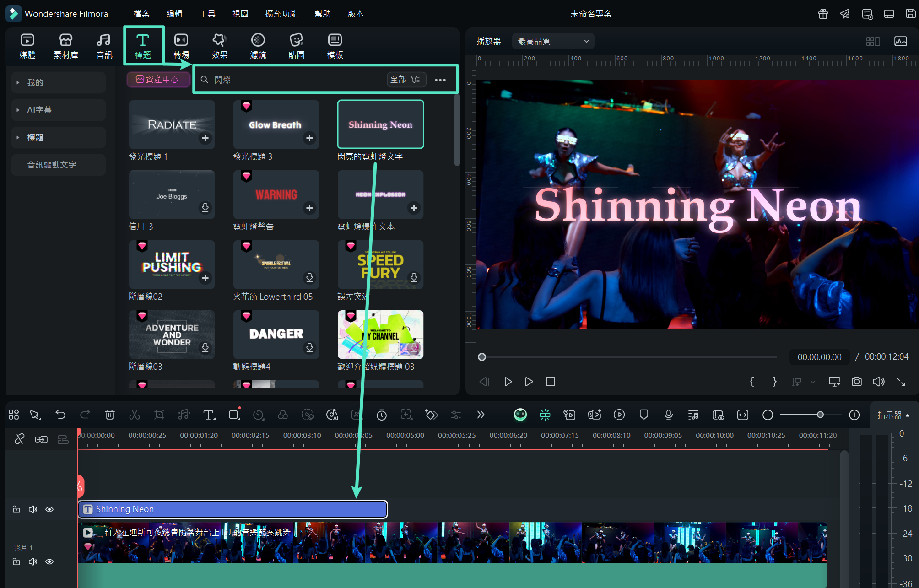Click the timeline zoom slider handle
The width and height of the screenshot is (919, 588).
point(820,415)
